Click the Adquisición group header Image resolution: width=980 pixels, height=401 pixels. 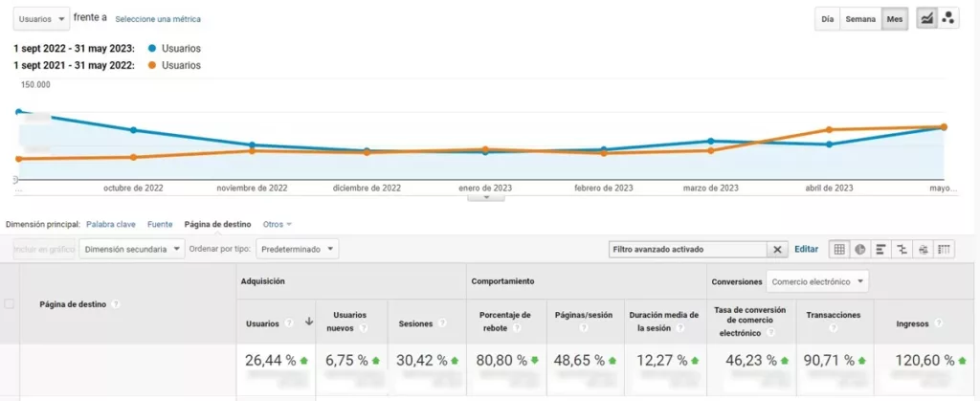point(263,281)
